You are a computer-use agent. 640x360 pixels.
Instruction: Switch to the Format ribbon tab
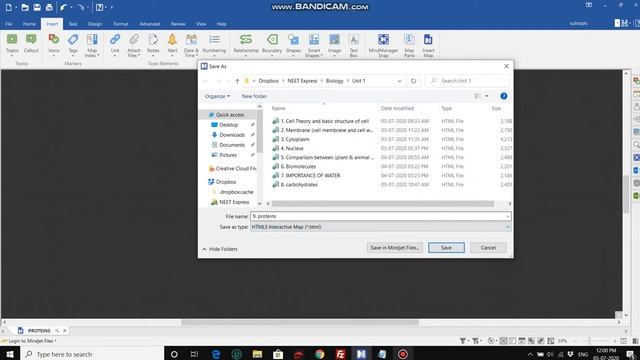click(x=120, y=24)
